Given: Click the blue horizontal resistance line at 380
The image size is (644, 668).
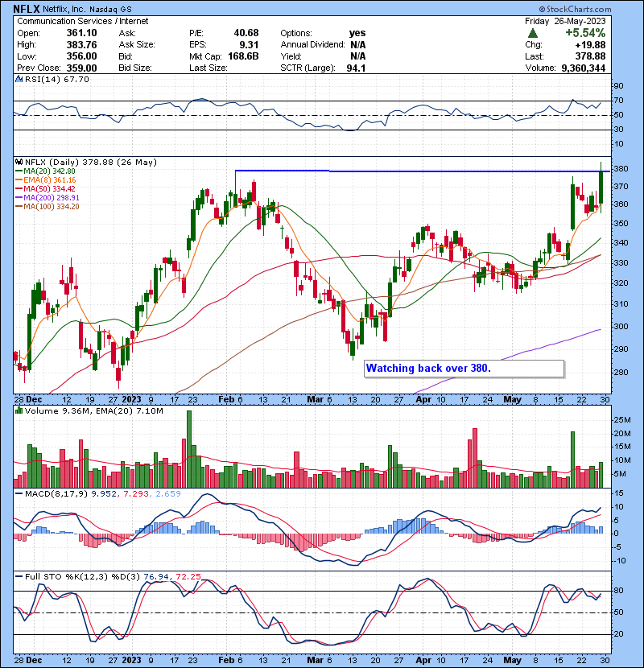Looking at the screenshot, I should (402, 171).
